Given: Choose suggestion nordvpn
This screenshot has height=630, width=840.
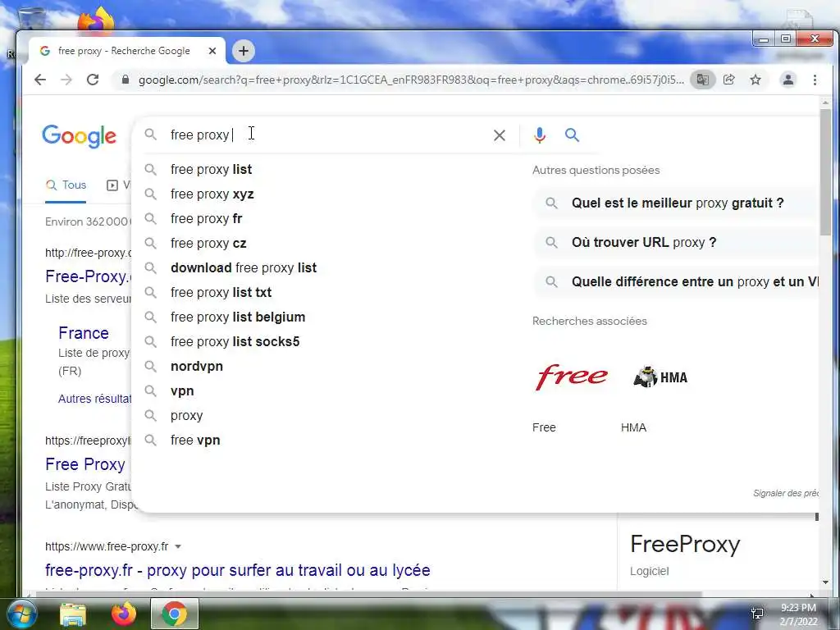Looking at the screenshot, I should point(197,367).
